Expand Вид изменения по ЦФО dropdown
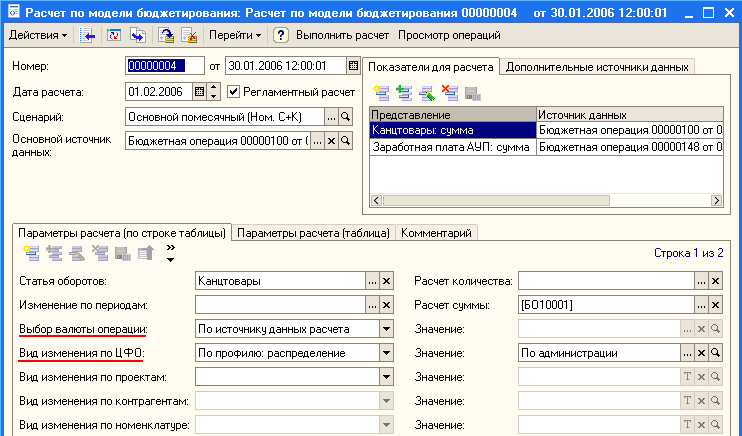 point(386,352)
